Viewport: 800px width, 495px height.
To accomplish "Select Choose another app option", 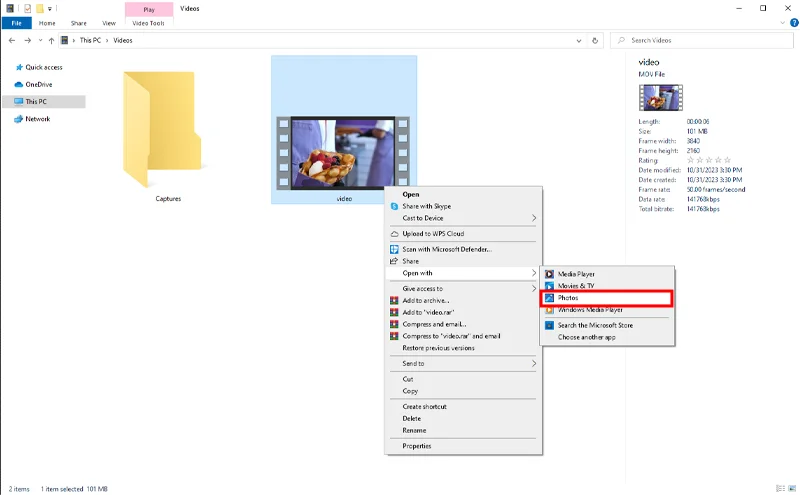I will click(x=586, y=337).
